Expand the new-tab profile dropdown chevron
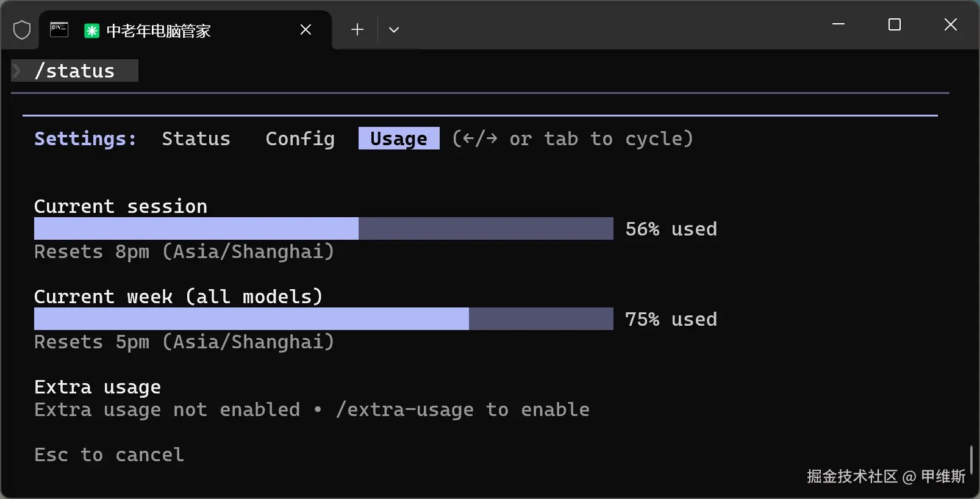This screenshot has width=980, height=499. pyautogui.click(x=394, y=29)
